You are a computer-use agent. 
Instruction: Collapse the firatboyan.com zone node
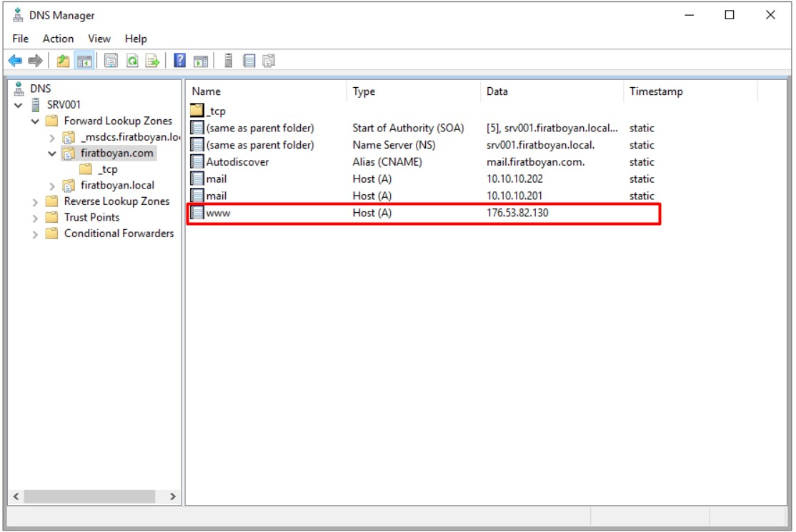tap(51, 153)
